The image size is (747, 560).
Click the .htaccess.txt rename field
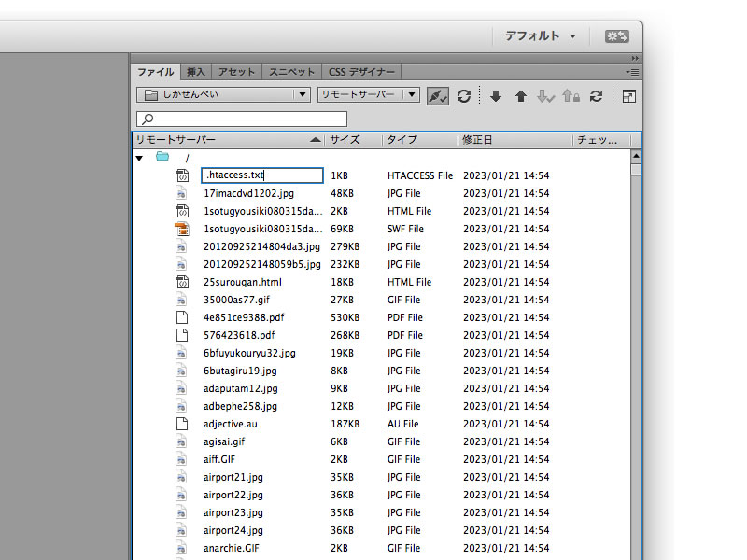(x=262, y=175)
